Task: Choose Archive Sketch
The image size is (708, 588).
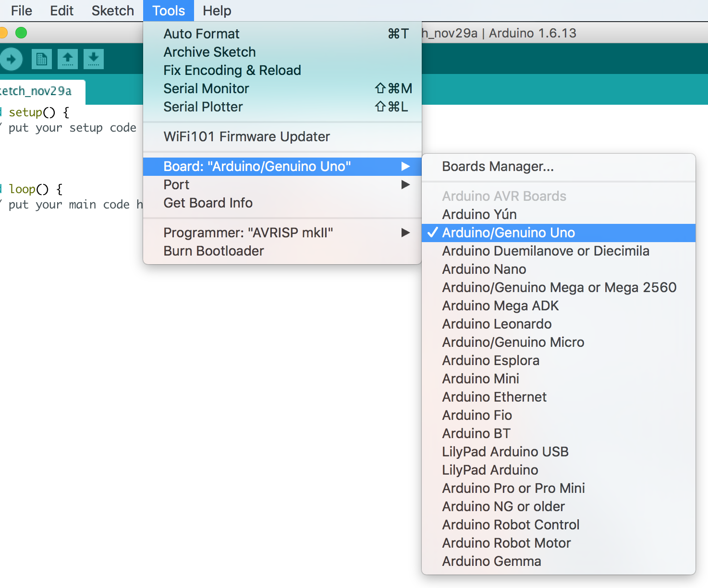Action: tap(282, 52)
